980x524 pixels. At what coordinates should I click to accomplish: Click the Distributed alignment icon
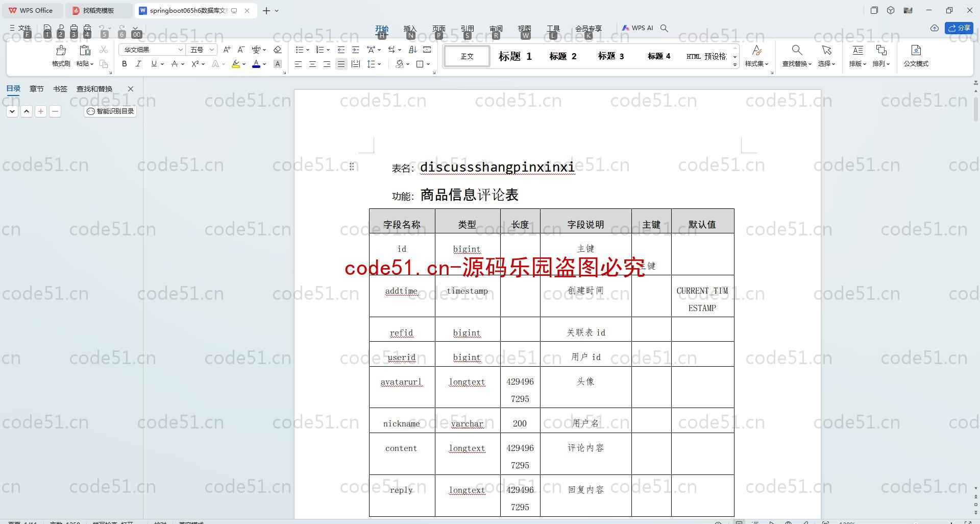coord(356,64)
